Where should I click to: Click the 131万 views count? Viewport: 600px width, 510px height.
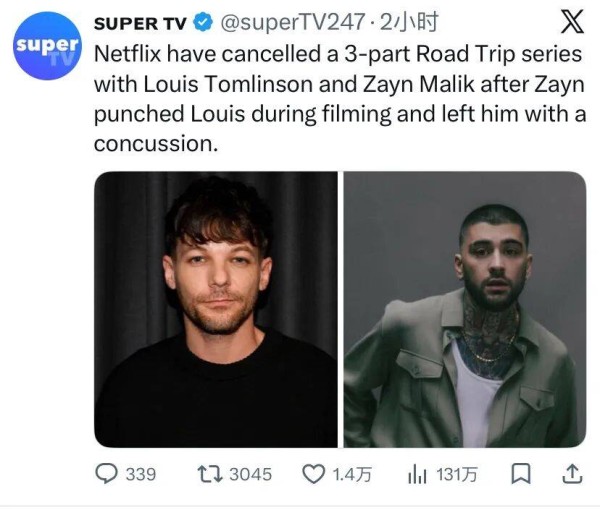[456, 474]
